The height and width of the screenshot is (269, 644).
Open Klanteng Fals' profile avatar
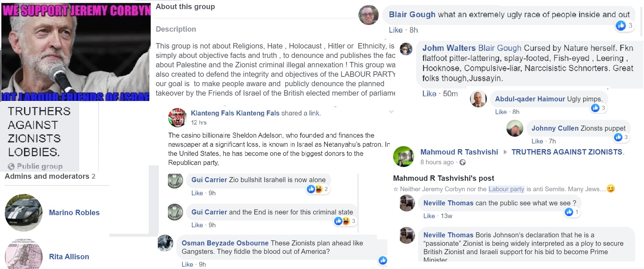177,117
